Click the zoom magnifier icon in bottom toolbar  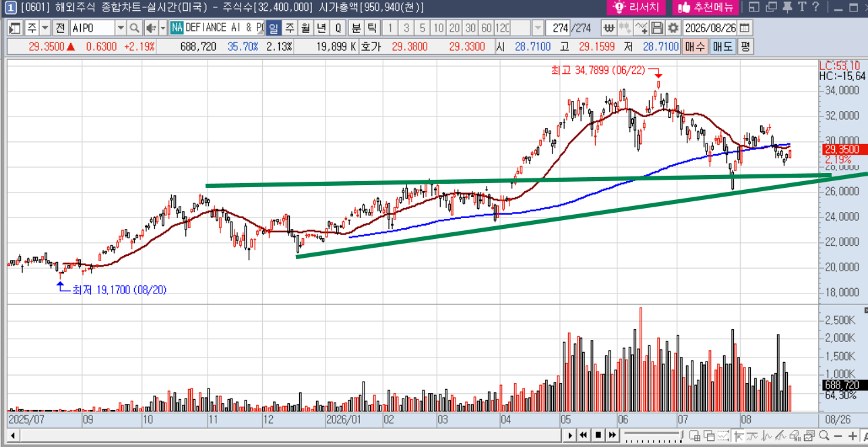click(x=824, y=436)
